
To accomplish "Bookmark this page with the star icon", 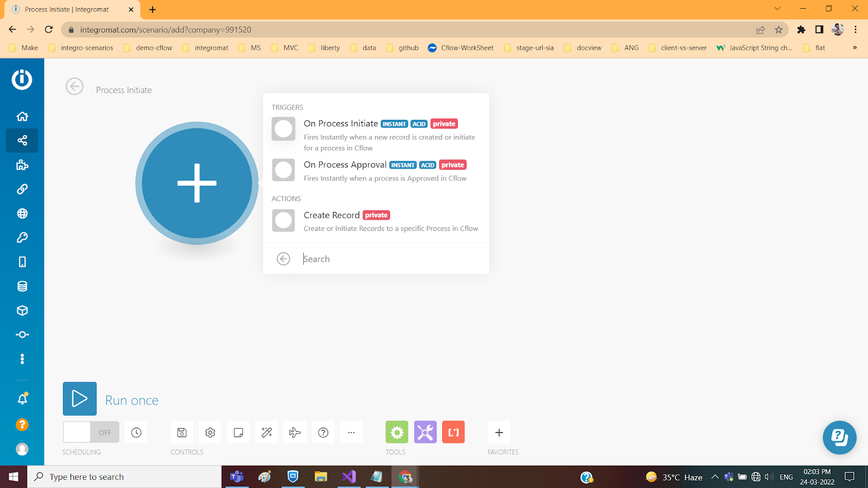I will coord(779,30).
